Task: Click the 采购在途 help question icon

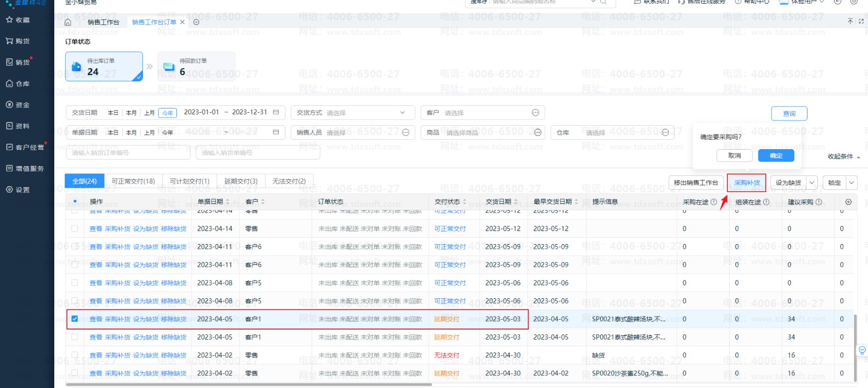Action: 714,202
